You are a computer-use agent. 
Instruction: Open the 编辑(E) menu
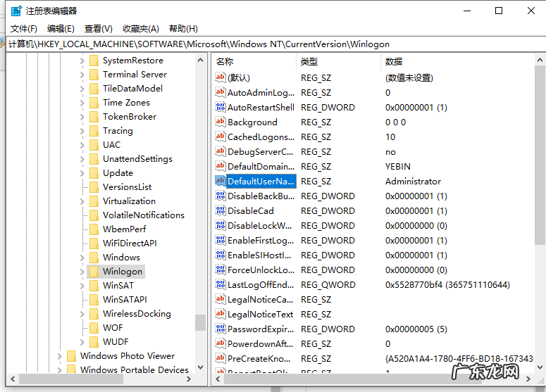coord(61,29)
